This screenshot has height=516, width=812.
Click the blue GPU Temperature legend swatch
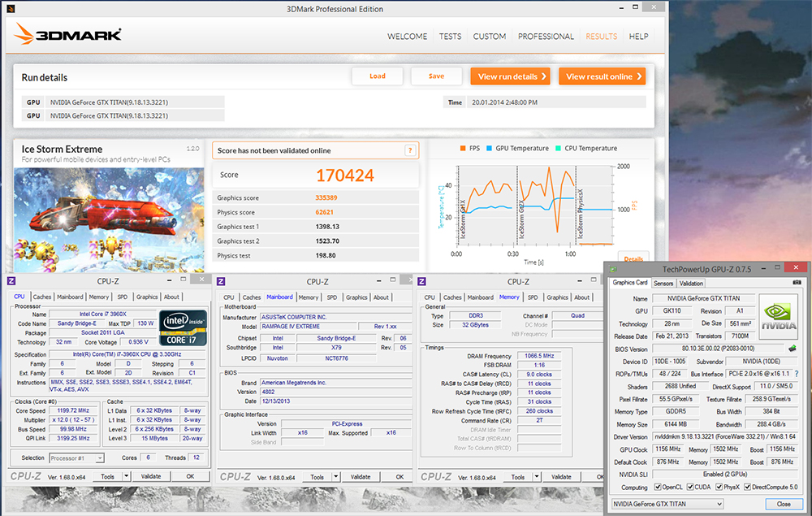(x=489, y=148)
